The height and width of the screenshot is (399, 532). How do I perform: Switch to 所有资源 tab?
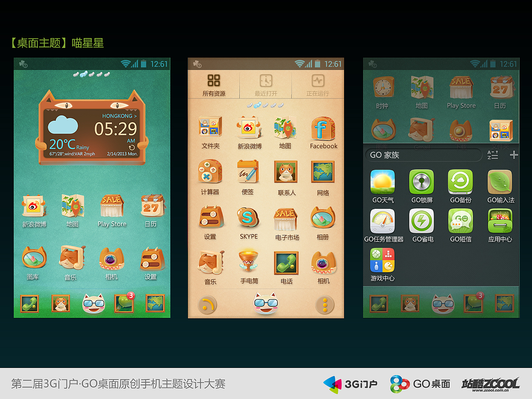[214, 85]
